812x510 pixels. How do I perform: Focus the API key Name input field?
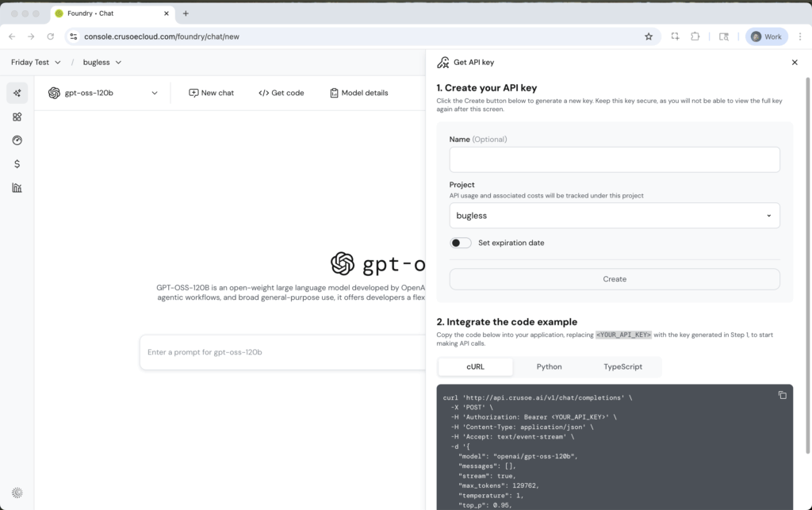click(x=615, y=159)
